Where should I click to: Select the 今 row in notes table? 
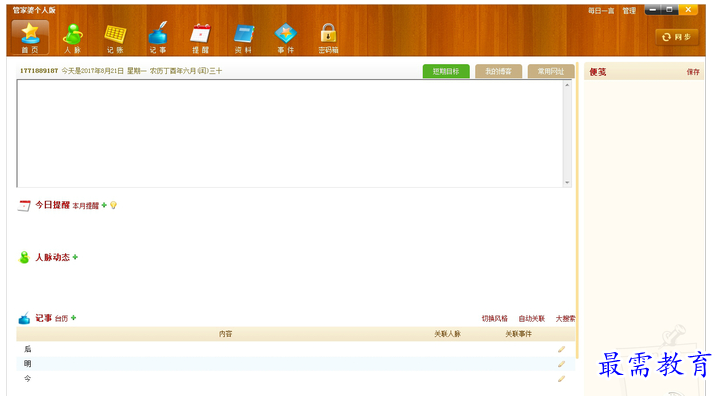coord(296,379)
